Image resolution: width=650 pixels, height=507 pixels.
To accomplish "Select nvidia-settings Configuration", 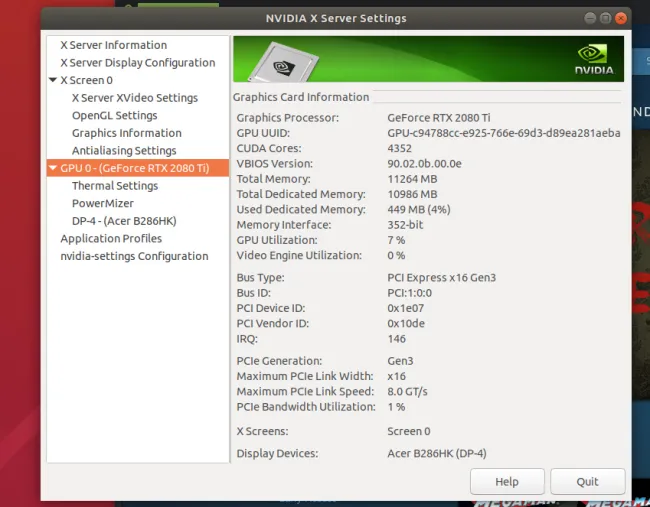I will coord(134,256).
